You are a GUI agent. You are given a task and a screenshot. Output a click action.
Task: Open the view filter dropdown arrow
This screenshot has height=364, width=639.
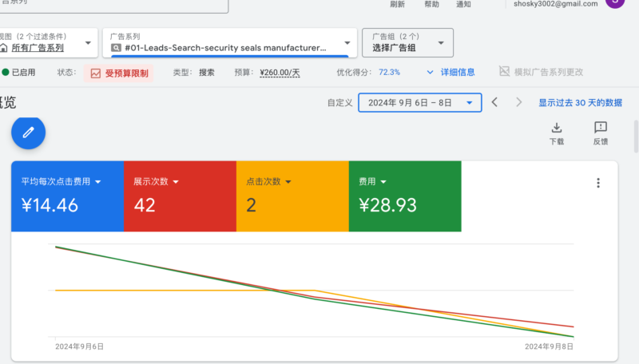pyautogui.click(x=88, y=43)
